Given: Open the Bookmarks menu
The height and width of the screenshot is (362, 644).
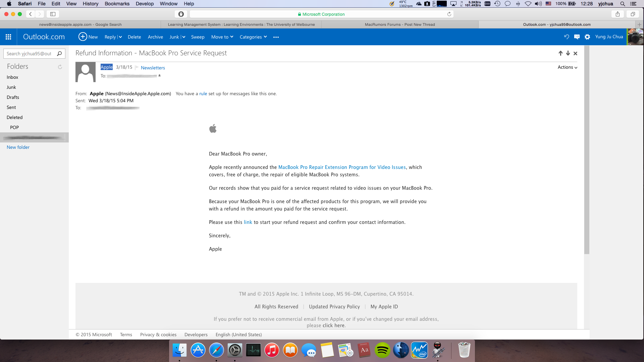Looking at the screenshot, I should [117, 4].
